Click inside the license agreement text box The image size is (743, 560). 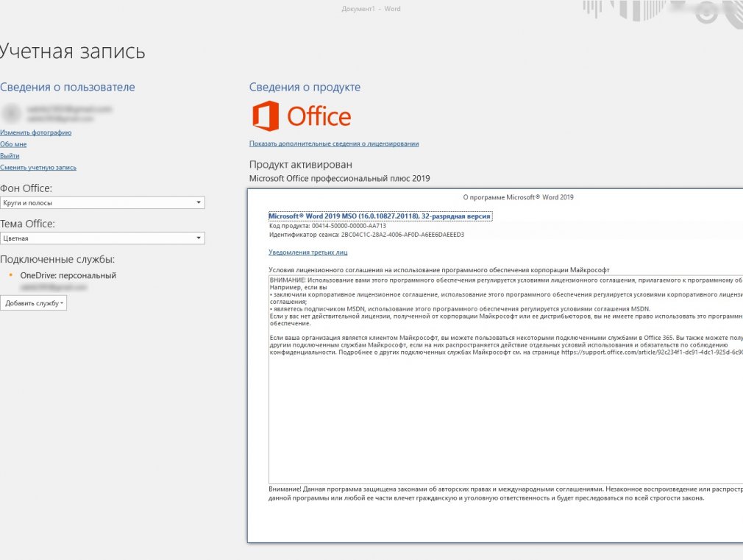point(505,379)
